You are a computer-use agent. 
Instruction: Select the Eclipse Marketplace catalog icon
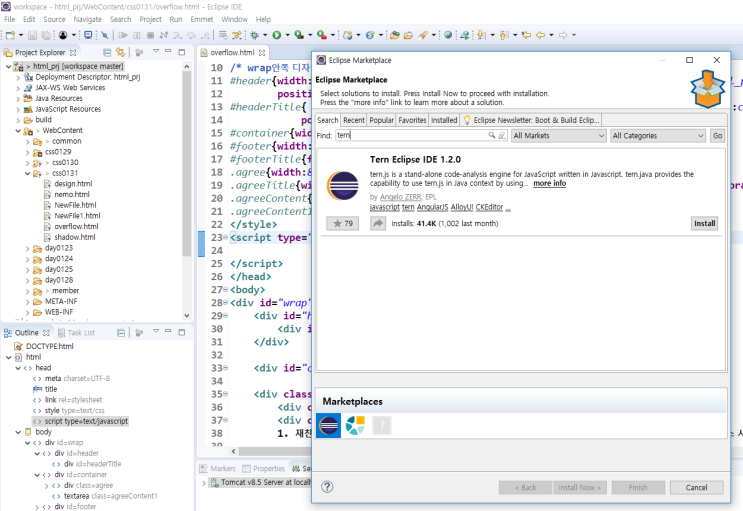click(328, 425)
